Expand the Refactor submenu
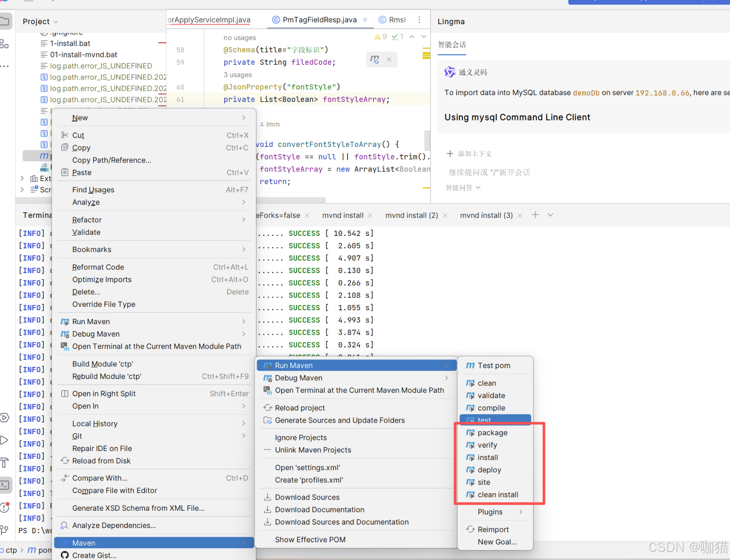730x560 pixels. (154, 220)
